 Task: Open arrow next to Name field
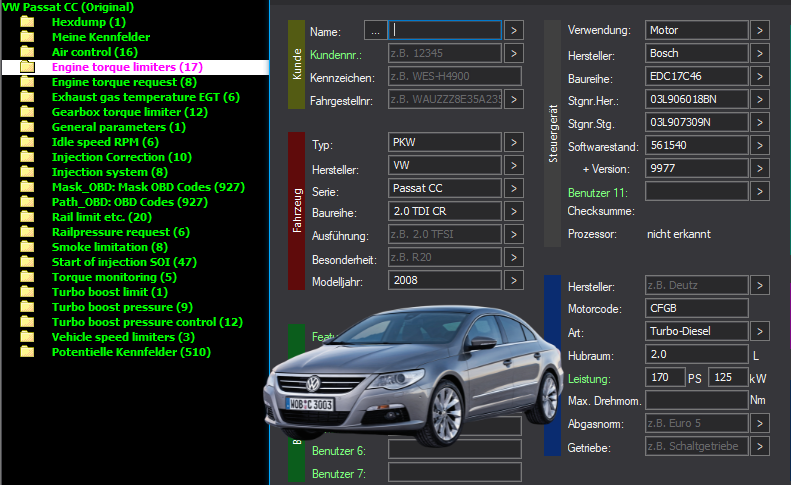tap(514, 31)
